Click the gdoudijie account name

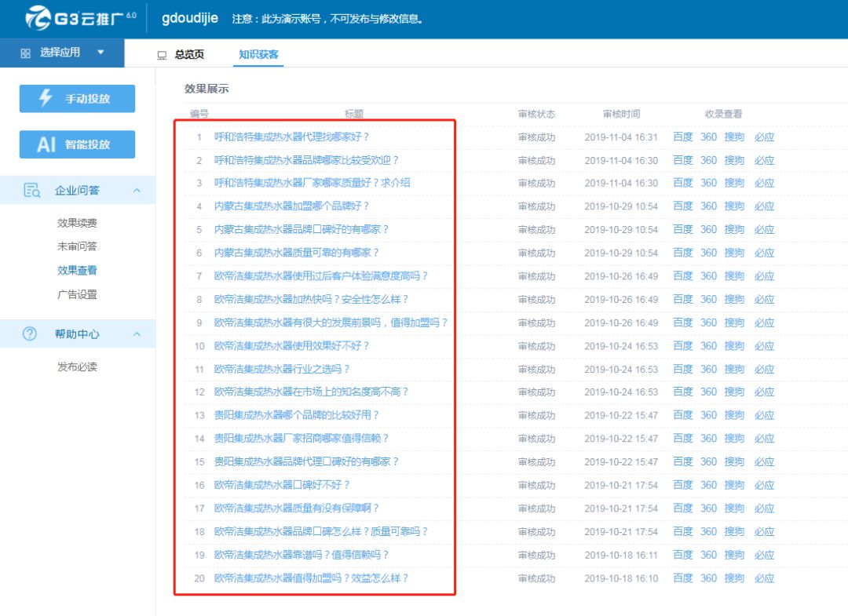tap(189, 18)
